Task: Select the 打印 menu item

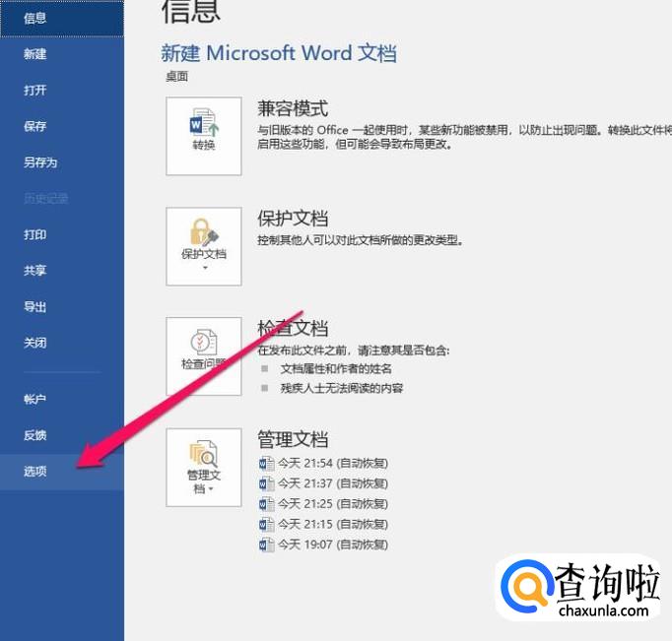Action: pos(62,234)
